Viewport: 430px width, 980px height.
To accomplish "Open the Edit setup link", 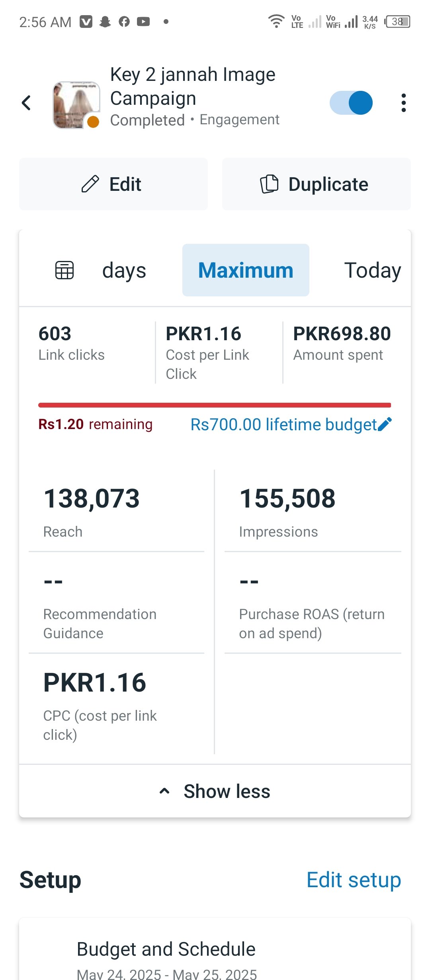I will point(354,880).
